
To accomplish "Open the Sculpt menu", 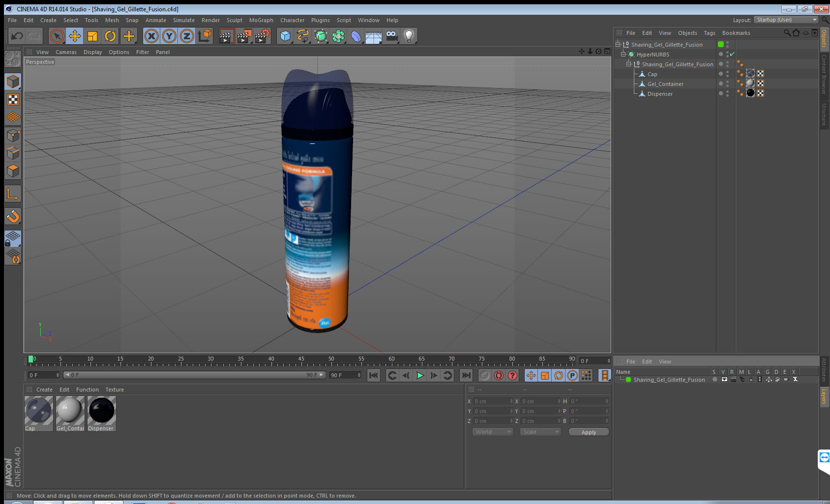I will click(235, 20).
